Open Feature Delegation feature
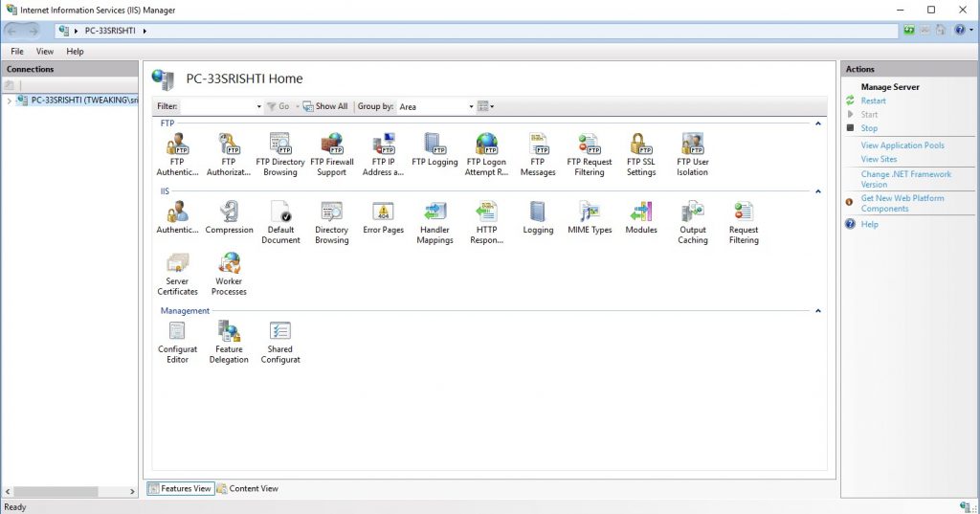 [x=229, y=342]
